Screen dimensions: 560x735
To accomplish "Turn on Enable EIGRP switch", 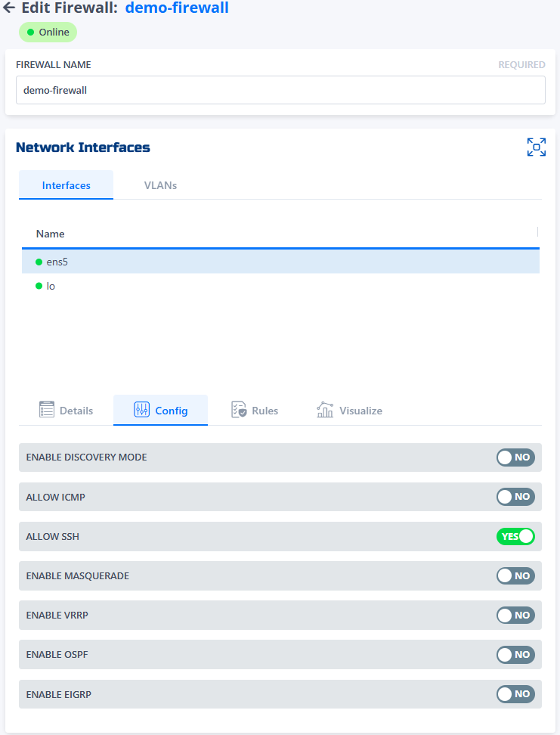I will click(x=515, y=693).
